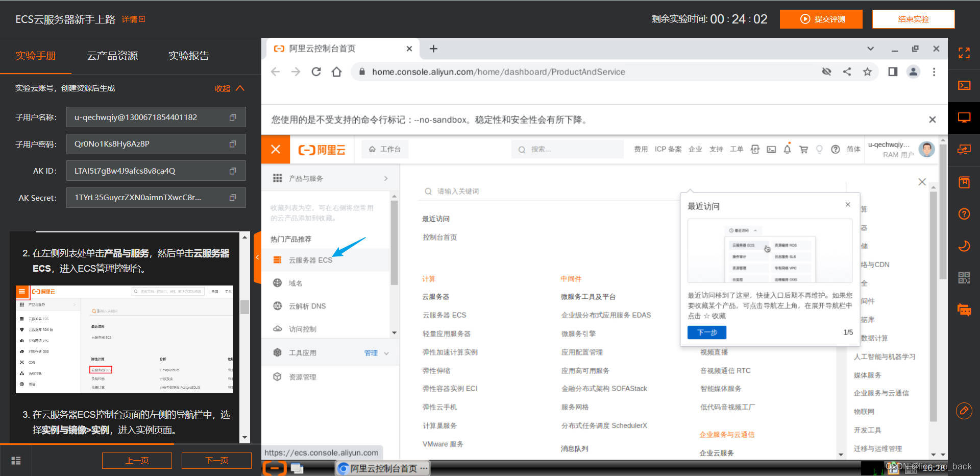980x476 pixels.
Task: Open the manual catalog list icon at bottom left
Action: pyautogui.click(x=16, y=460)
